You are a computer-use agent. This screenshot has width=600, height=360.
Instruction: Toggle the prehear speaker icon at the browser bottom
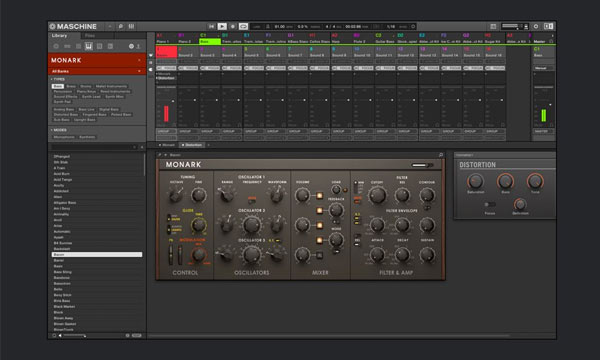pyautogui.click(x=60, y=336)
